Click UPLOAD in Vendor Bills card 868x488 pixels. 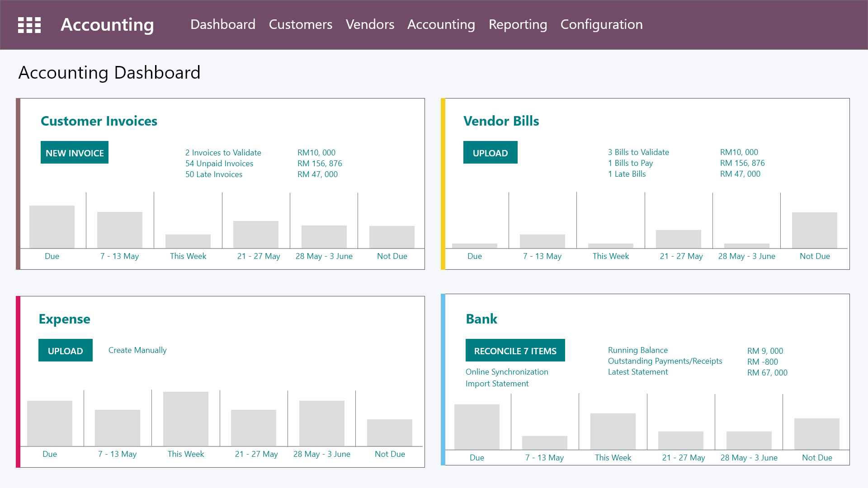tap(490, 153)
